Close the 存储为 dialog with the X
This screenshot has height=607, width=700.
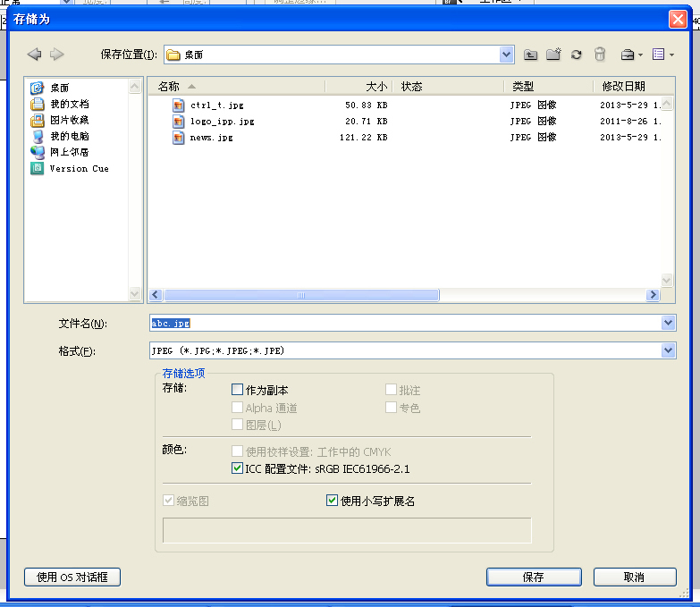[x=678, y=19]
